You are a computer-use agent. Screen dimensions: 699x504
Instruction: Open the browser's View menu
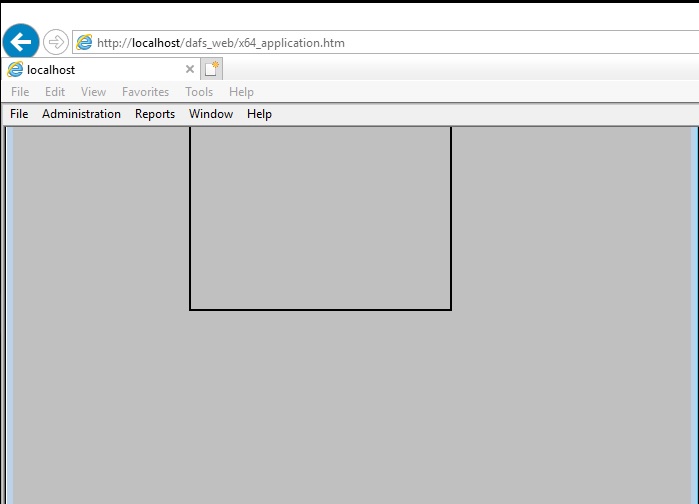point(93,92)
